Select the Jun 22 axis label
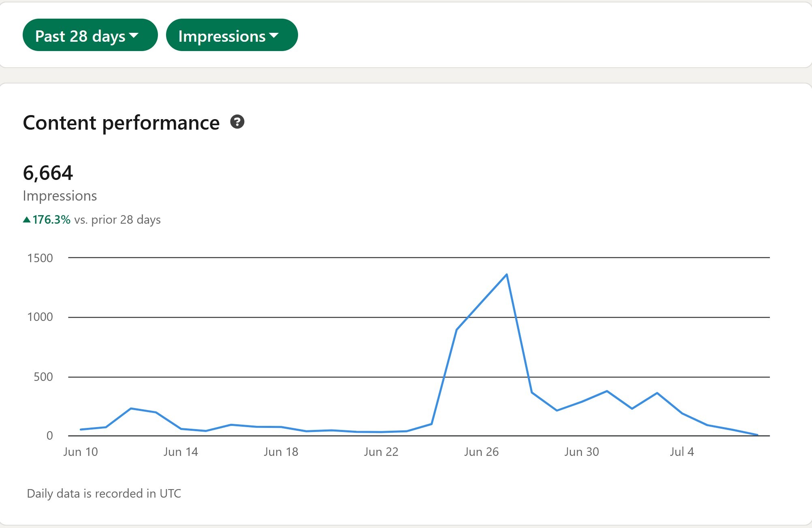The image size is (812, 528). tap(381, 452)
